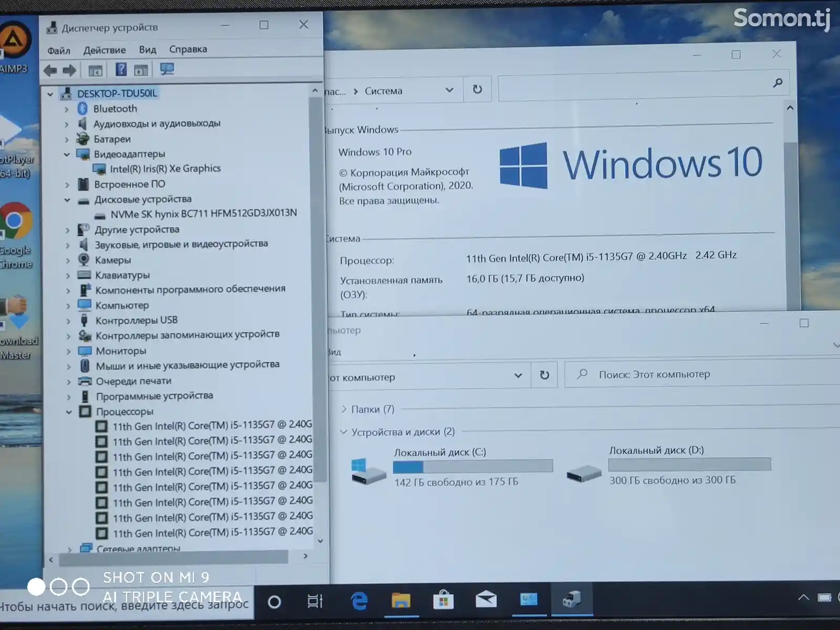
Task: Click the Система breadcrumb in address bar
Action: tap(383, 91)
